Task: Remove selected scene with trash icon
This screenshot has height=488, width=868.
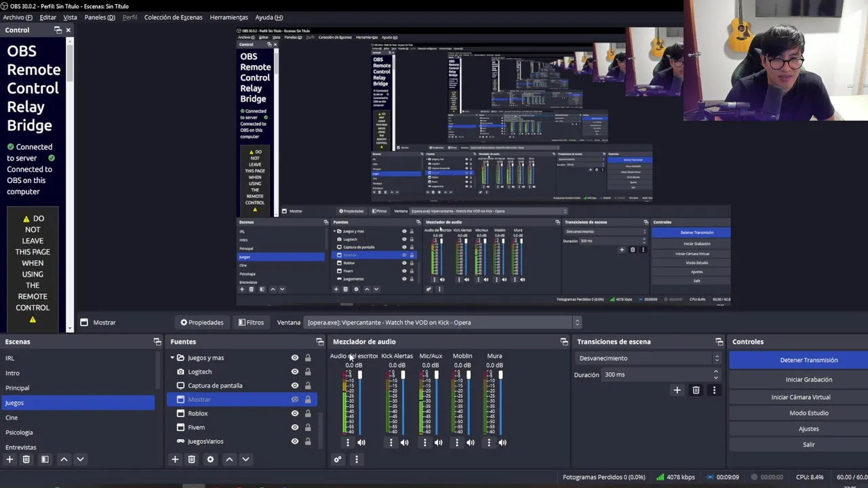Action: click(x=26, y=460)
